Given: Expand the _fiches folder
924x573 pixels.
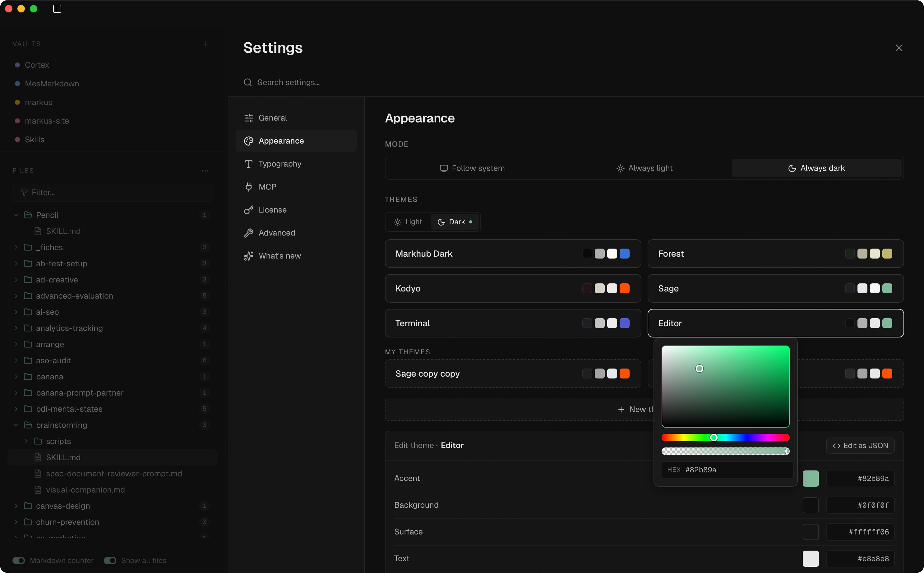Looking at the screenshot, I should tap(16, 247).
